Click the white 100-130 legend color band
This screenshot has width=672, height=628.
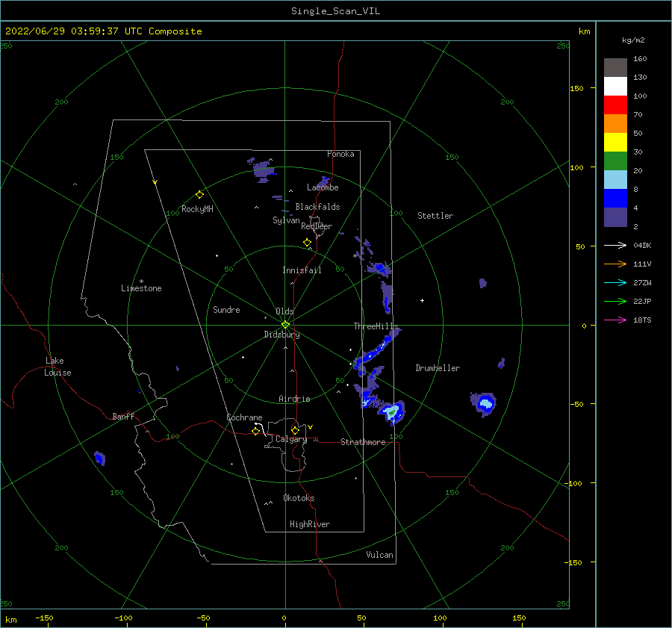pyautogui.click(x=615, y=86)
